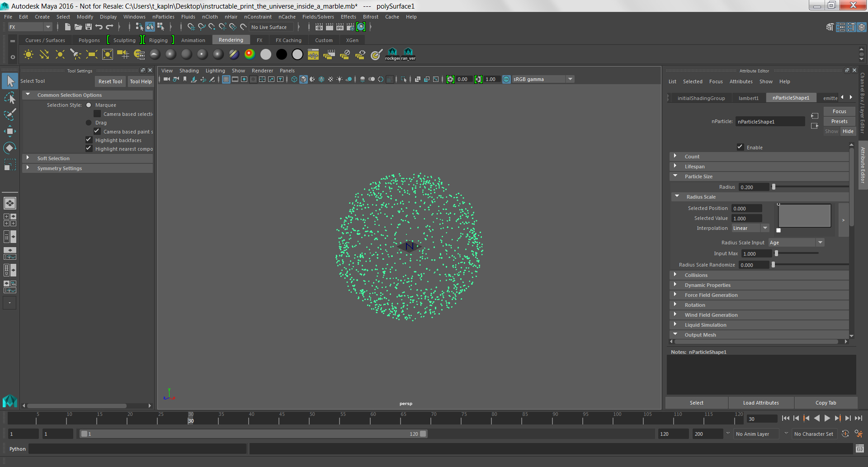Select the Marquee selection style

[x=89, y=105]
